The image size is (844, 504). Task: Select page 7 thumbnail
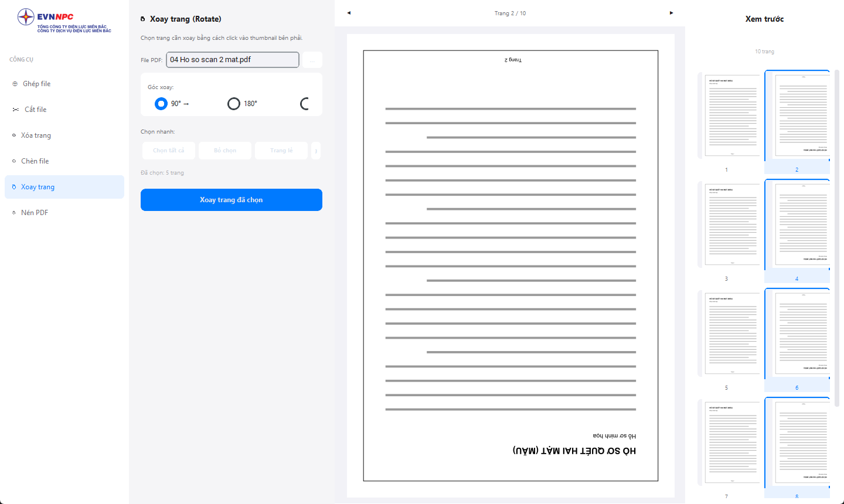coord(729,443)
